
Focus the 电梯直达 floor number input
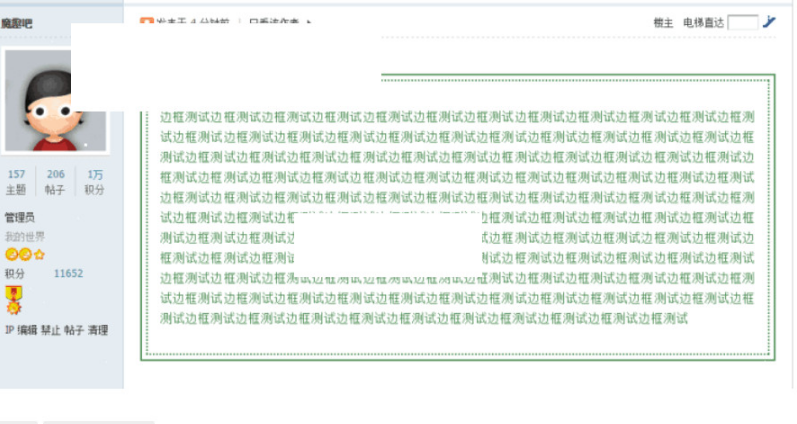742,22
